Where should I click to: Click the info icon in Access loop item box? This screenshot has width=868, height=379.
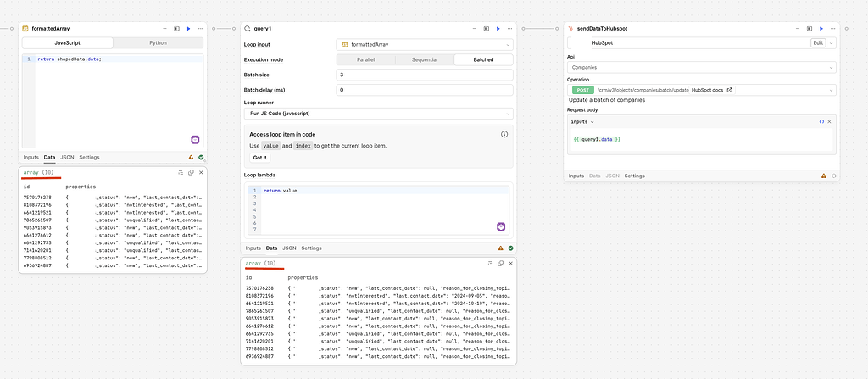click(504, 134)
